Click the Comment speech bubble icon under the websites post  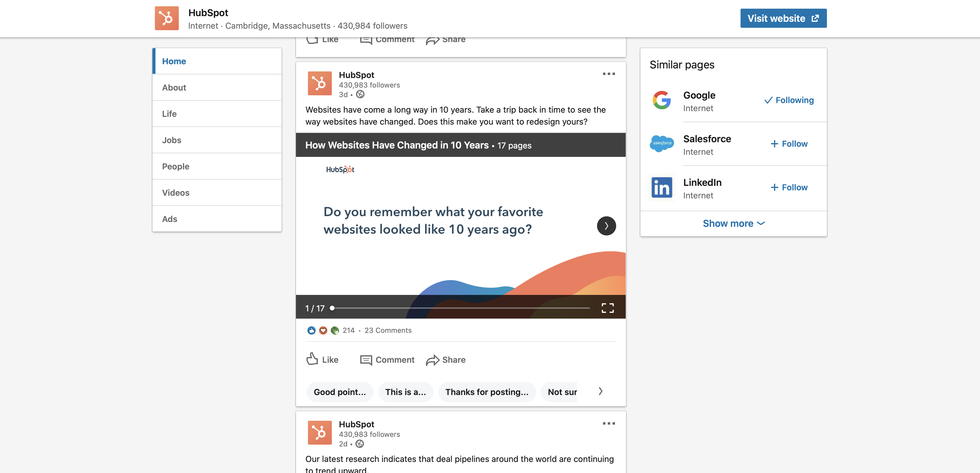pyautogui.click(x=366, y=360)
